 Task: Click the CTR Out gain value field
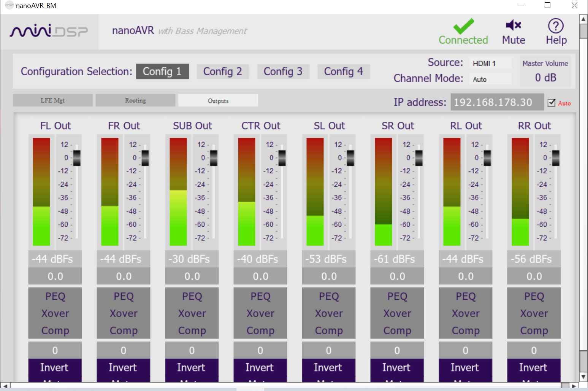click(x=260, y=276)
